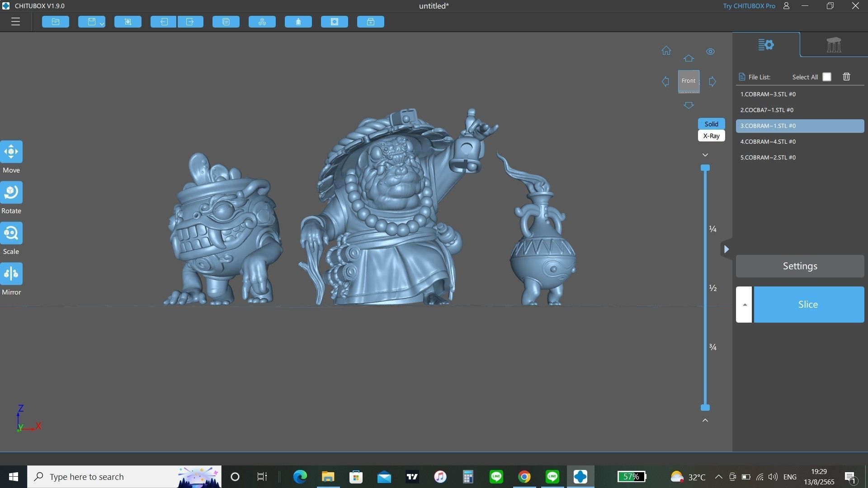Select the Move tool

click(x=11, y=152)
